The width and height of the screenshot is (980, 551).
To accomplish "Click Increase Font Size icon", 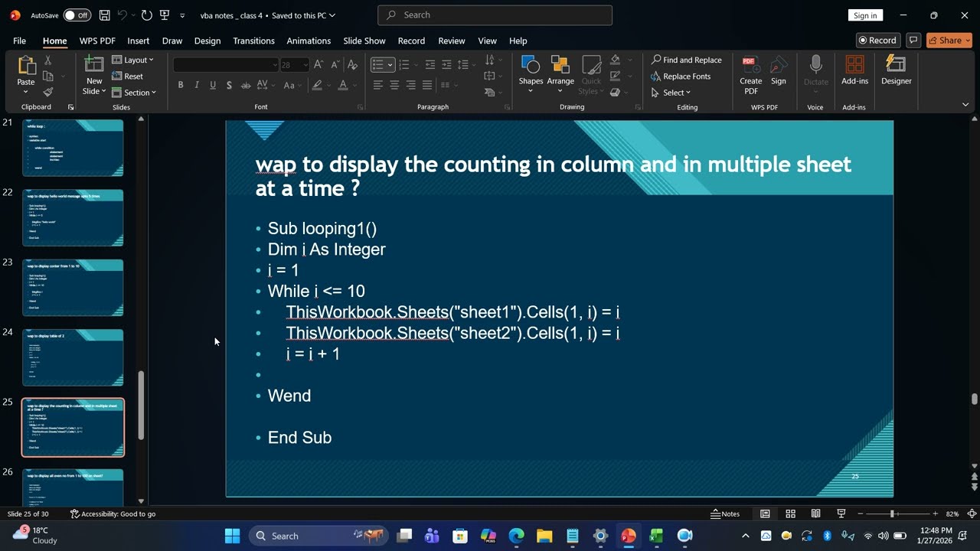I will click(318, 65).
